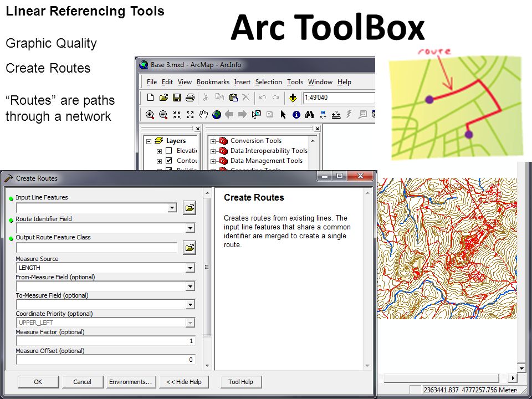The image size is (532, 399).
Task: Open the Selection menu
Action: [269, 82]
